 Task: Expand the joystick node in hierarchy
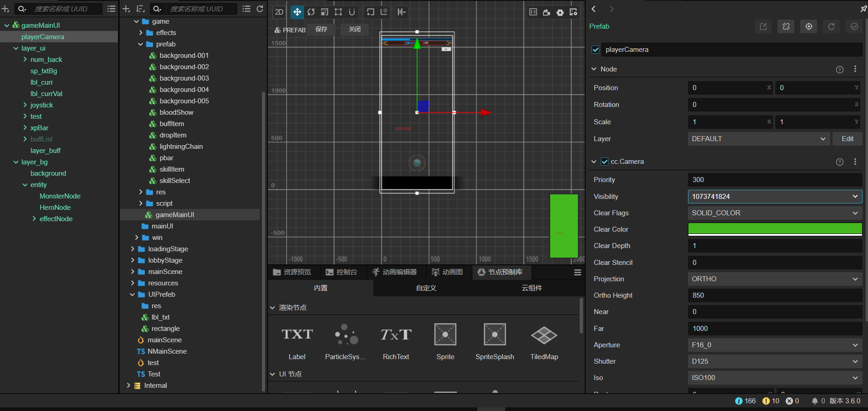[x=25, y=105]
